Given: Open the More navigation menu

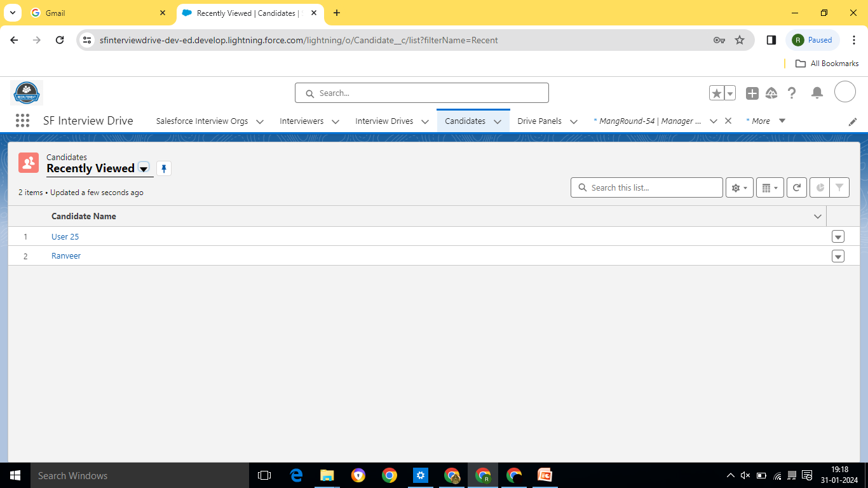Looking at the screenshot, I should tap(766, 121).
